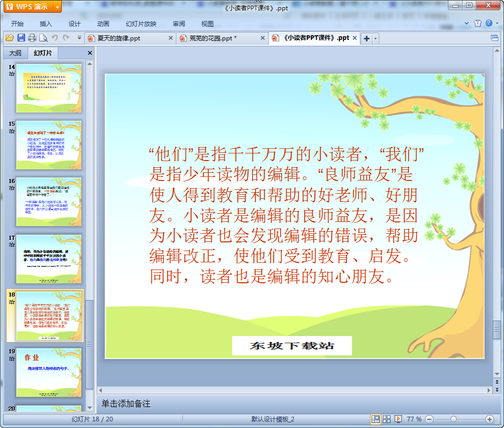This screenshot has width=504, height=428.
Task: Start slideshow from status bar icon
Action: (398, 419)
